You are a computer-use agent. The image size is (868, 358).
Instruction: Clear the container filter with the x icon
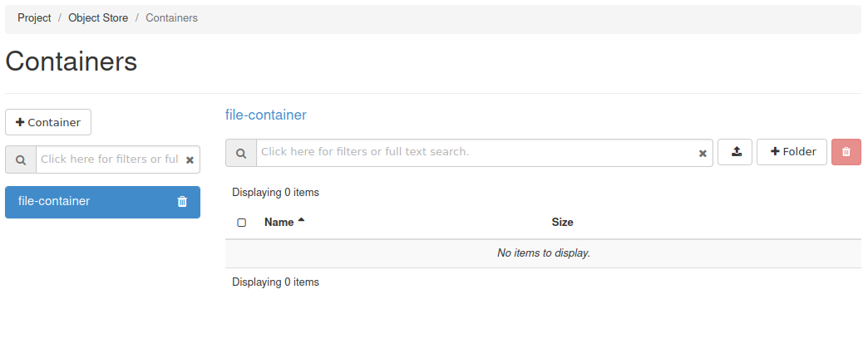190,159
